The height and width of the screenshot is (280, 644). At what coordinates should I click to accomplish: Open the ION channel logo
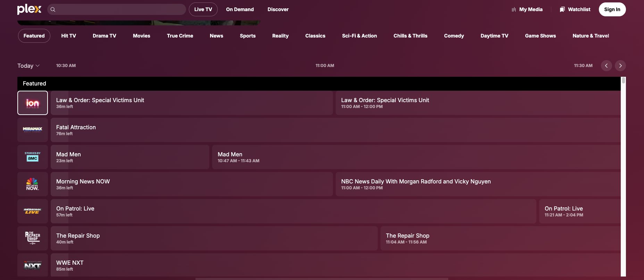point(33,103)
